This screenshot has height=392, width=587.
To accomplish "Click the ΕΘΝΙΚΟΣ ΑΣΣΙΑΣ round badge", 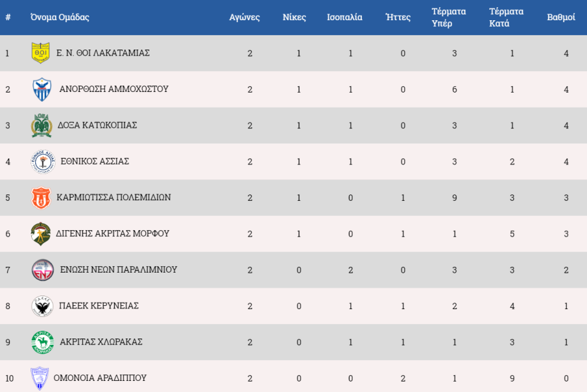I will click(43, 162).
